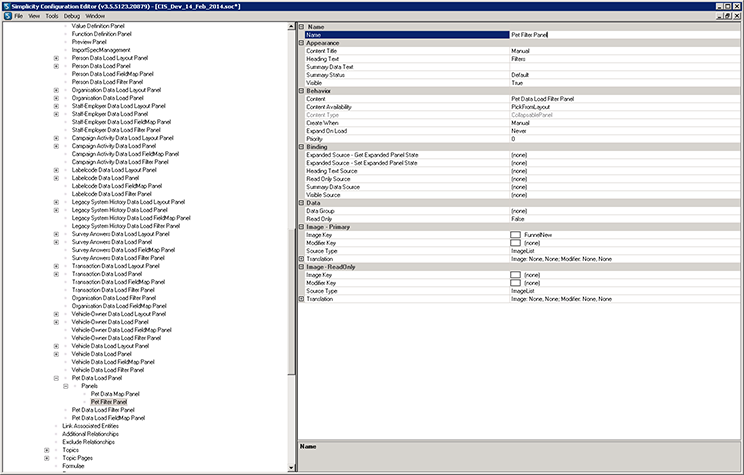Expand Person Data Load Layout Panel node
The image size is (744, 475).
tap(56, 58)
